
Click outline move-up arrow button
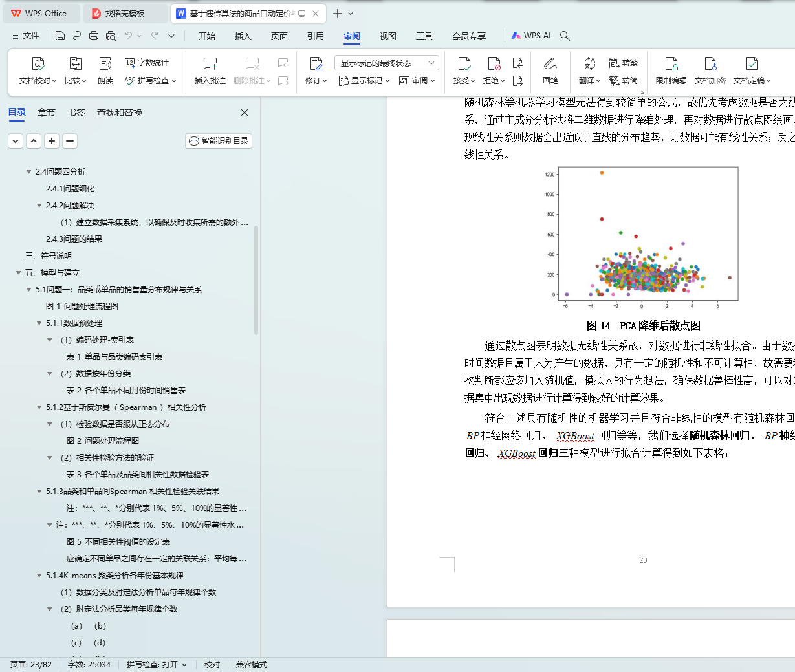(34, 140)
